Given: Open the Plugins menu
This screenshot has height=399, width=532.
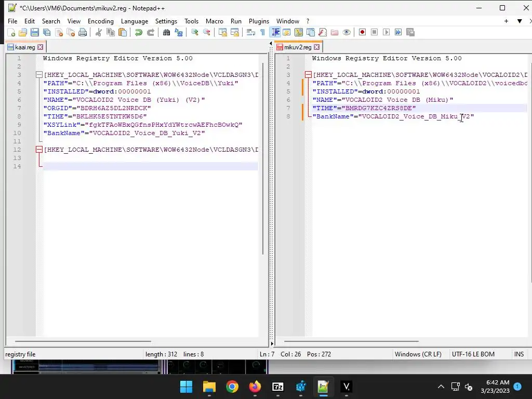Looking at the screenshot, I should (x=259, y=21).
